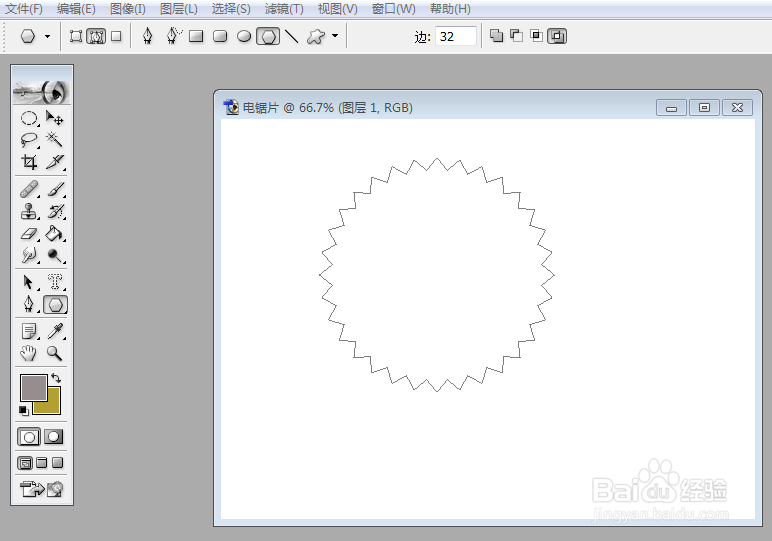
Task: Open the 帮助(H) menu
Action: point(450,9)
